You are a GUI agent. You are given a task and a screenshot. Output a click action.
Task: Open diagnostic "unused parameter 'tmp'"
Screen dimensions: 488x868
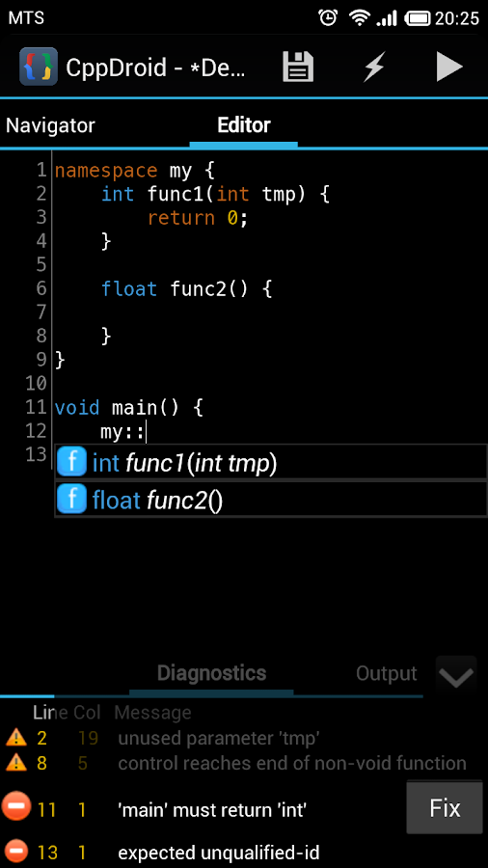(x=219, y=738)
